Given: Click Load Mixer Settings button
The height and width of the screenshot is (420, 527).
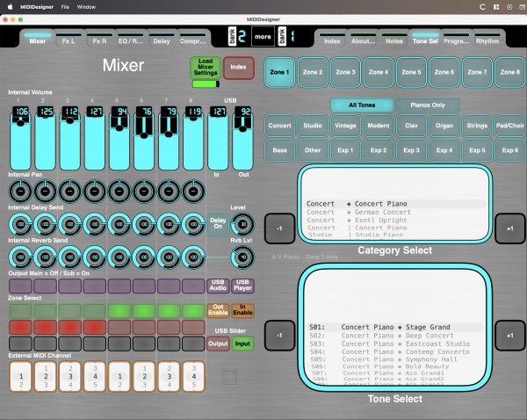Looking at the screenshot, I should click(206, 68).
